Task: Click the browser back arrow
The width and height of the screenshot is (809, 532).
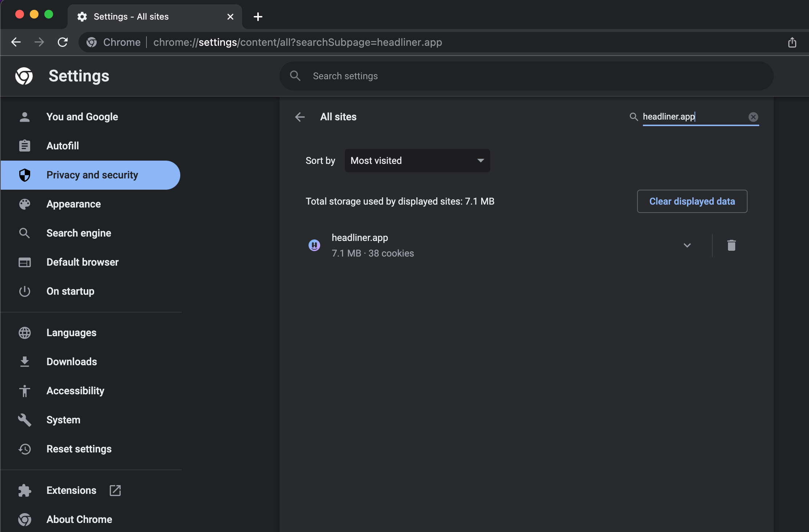Action: [16, 42]
